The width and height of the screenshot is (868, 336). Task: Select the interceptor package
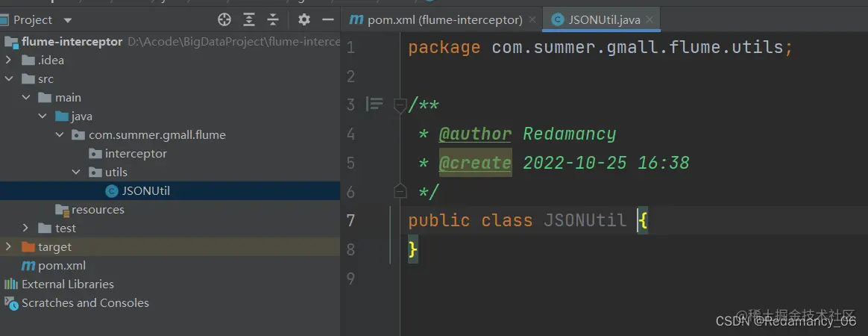click(136, 154)
